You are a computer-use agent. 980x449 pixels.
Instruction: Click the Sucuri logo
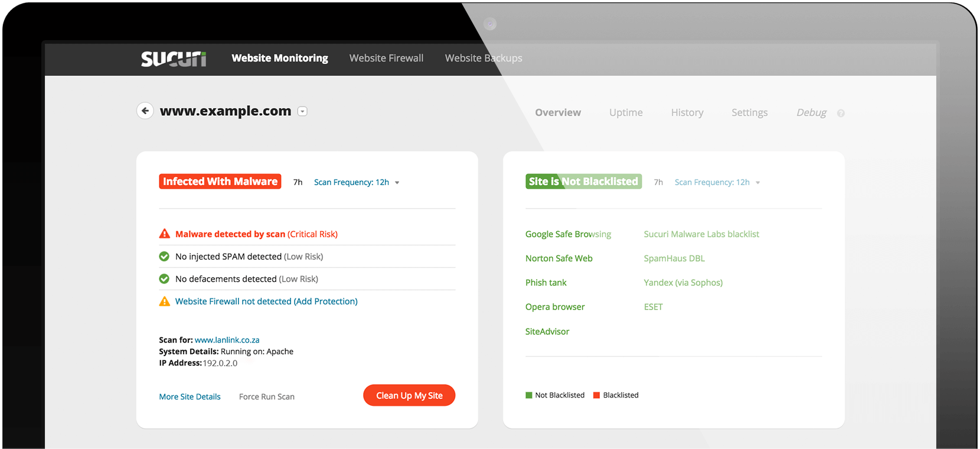(x=173, y=58)
